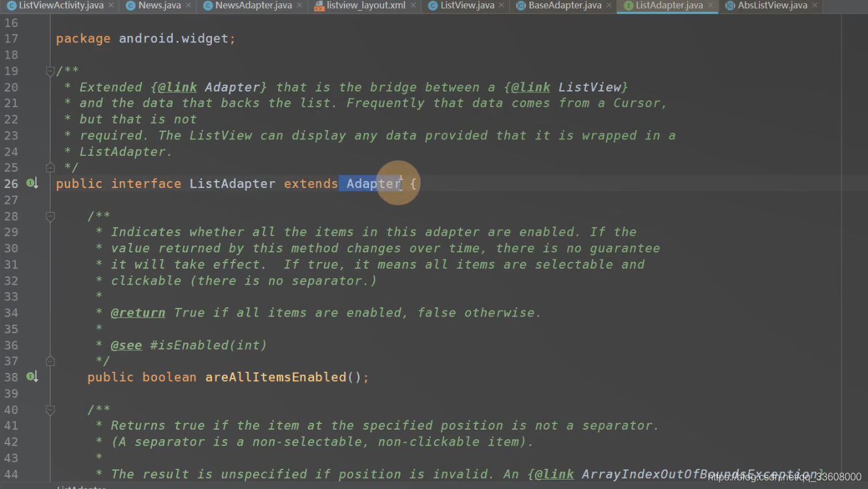Screen dimensions: 868x489
Task: Click line number 26 in the gutter
Action: [11, 184]
